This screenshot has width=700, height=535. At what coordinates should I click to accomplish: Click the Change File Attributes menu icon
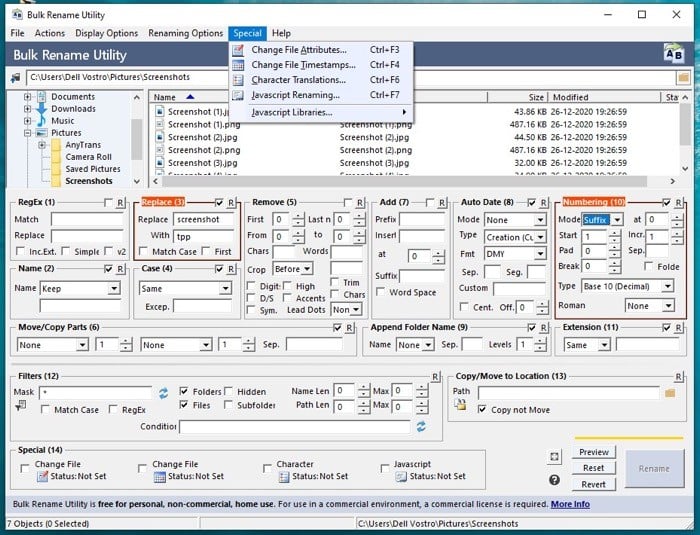(238, 50)
